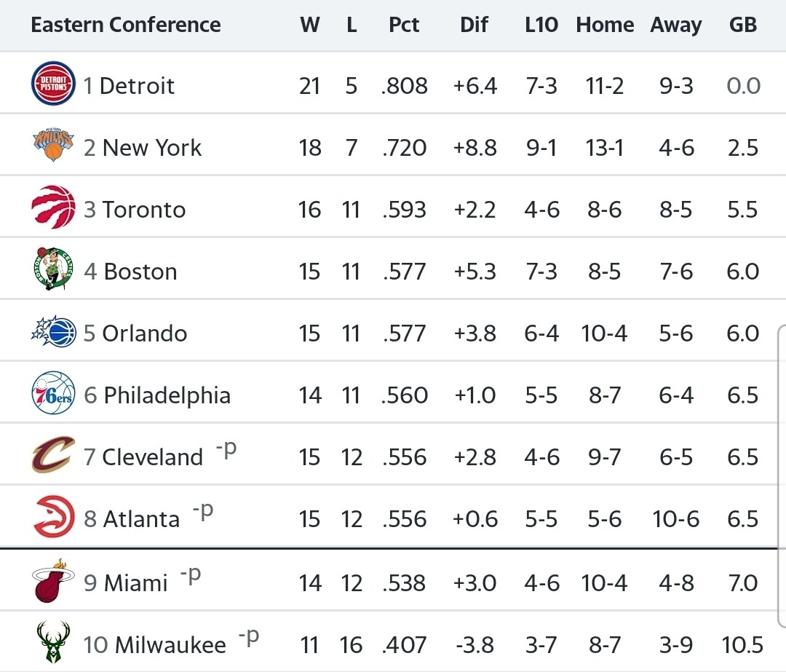Screen dimensions: 786x672
Task: Open the Philadelphia team link
Action: click(x=167, y=395)
